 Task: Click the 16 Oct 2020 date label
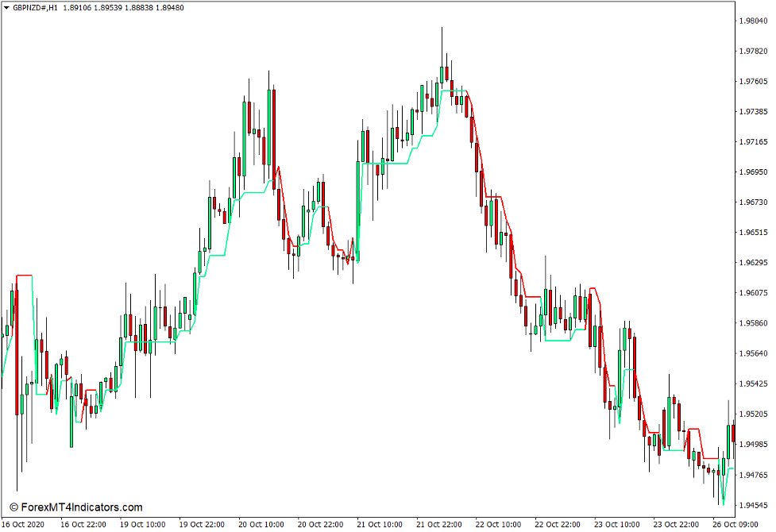24,522
